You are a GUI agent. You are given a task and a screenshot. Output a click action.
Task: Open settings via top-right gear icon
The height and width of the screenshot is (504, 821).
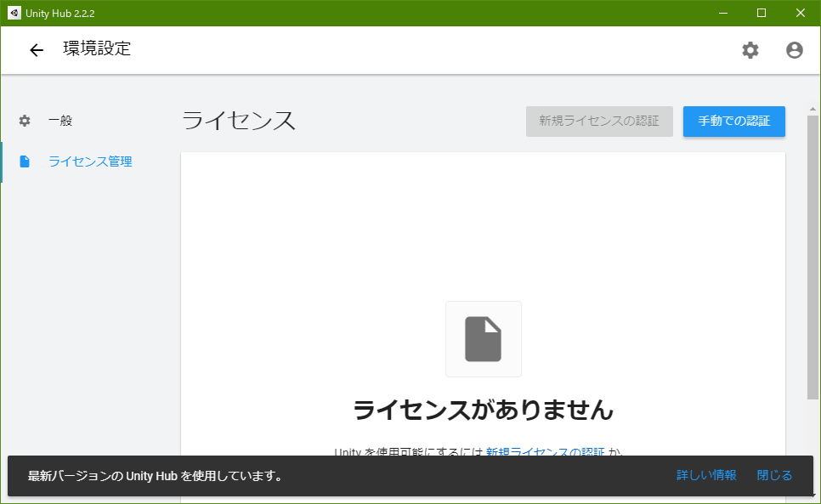pyautogui.click(x=750, y=50)
